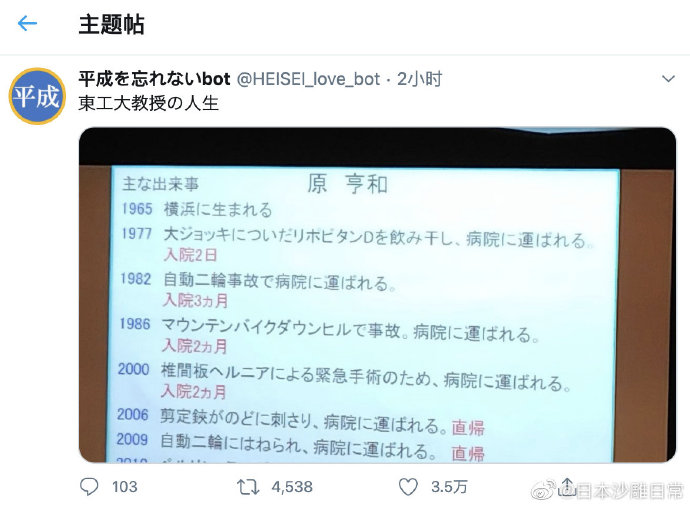690x507 pixels.
Task: Click the 103 replies count
Action: (x=125, y=487)
